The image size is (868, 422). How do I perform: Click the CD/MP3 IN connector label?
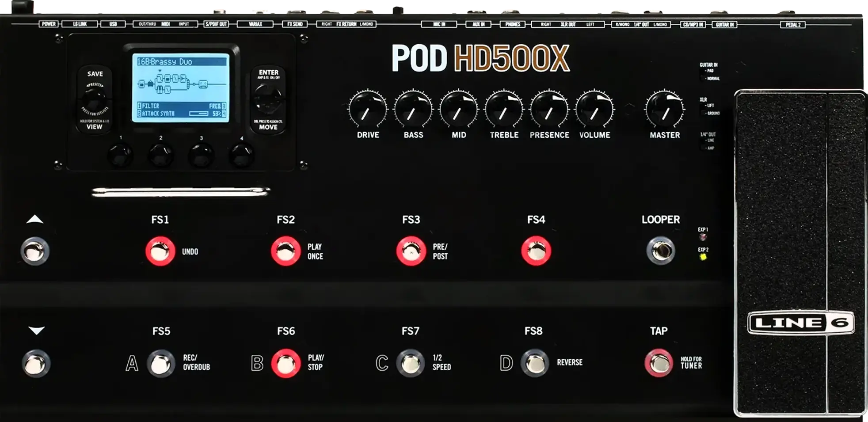pyautogui.click(x=693, y=24)
